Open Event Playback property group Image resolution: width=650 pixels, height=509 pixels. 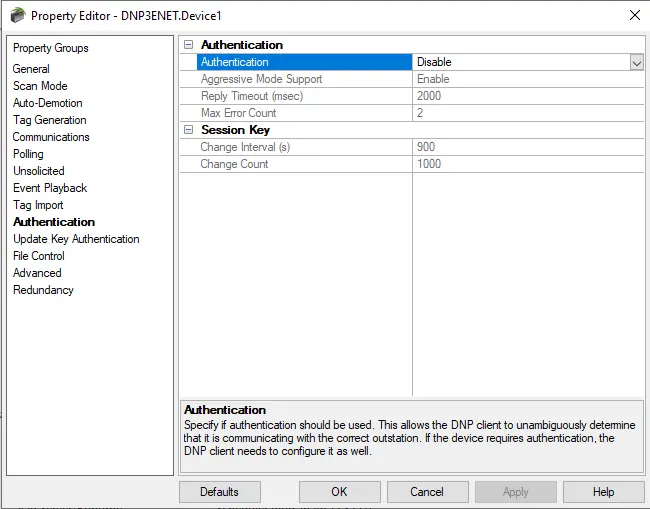coord(50,188)
